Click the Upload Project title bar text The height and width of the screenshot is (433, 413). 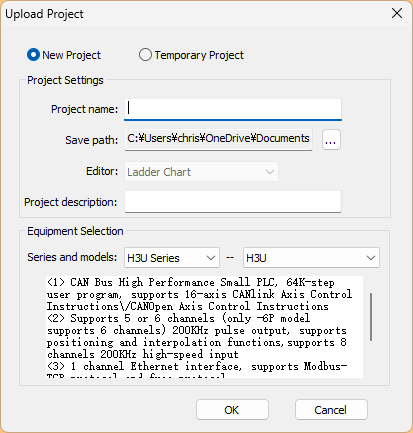pyautogui.click(x=44, y=14)
